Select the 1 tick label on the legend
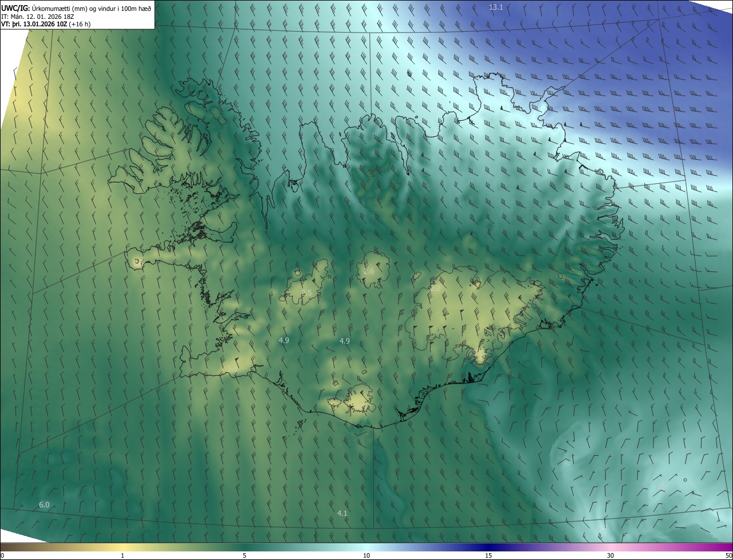 coord(123,555)
